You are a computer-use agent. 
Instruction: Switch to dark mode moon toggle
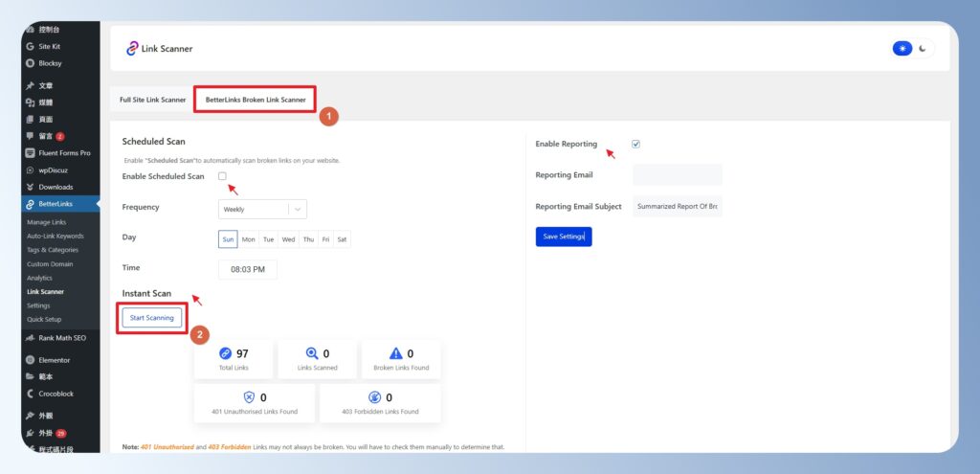point(923,48)
